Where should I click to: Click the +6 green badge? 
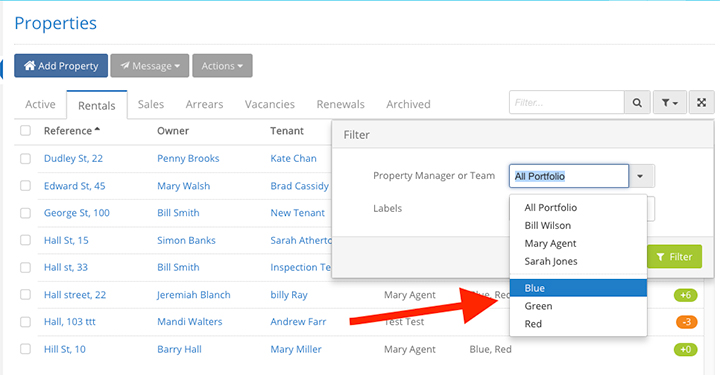tap(686, 295)
